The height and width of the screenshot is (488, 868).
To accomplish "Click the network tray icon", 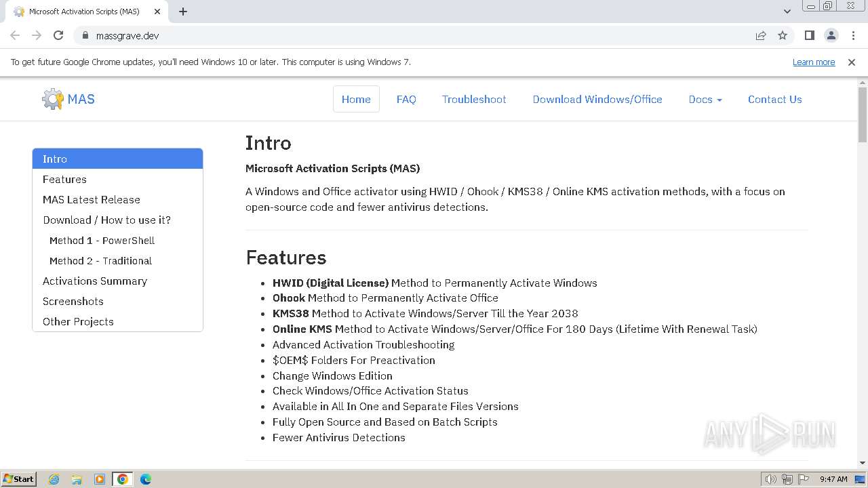I will [787, 479].
